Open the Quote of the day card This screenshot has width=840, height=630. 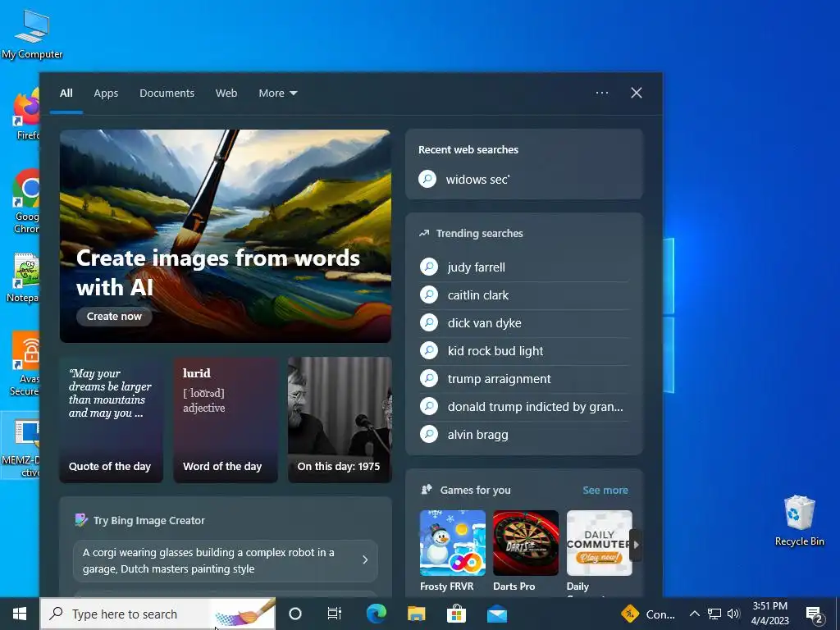tap(111, 419)
